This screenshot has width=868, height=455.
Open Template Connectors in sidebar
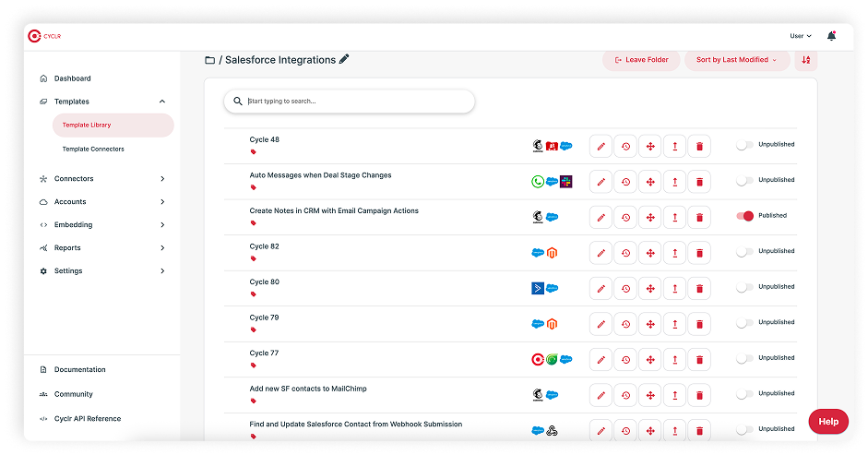coord(93,150)
